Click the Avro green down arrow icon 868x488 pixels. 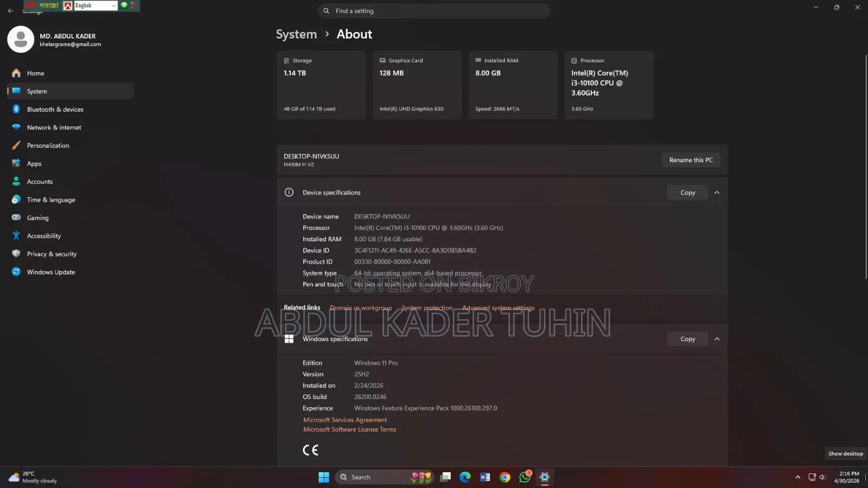click(124, 5)
